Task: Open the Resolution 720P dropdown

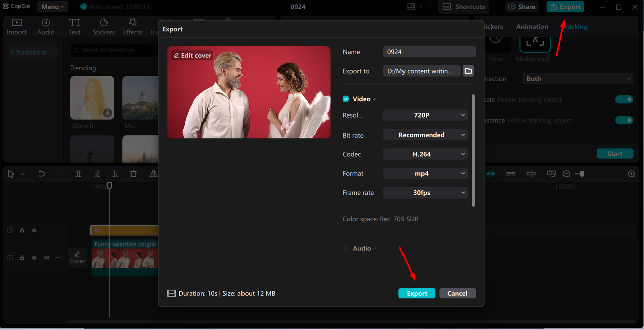Action: click(426, 115)
